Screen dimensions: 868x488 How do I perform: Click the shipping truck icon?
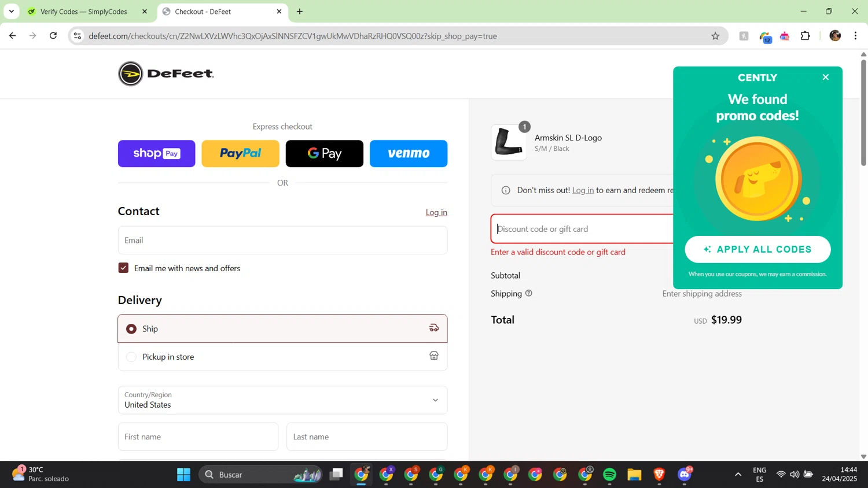coord(434,328)
